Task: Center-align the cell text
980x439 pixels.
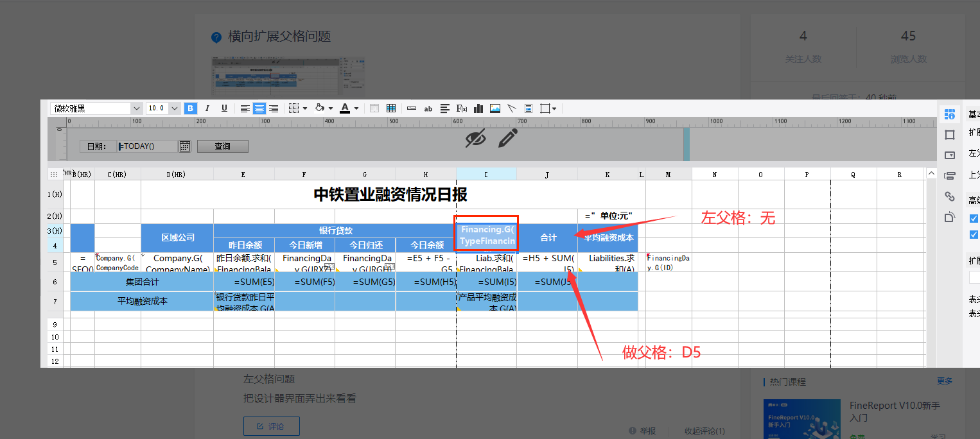Action: pyautogui.click(x=259, y=108)
